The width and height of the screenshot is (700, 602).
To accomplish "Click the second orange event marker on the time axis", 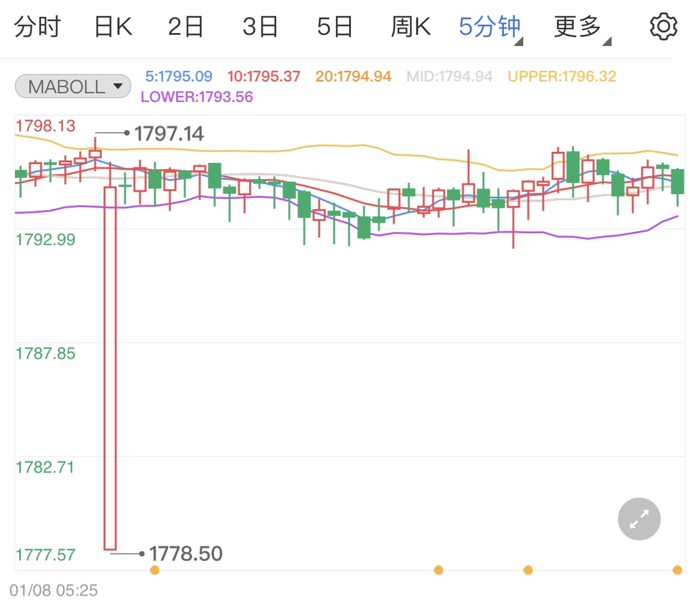I will click(439, 570).
